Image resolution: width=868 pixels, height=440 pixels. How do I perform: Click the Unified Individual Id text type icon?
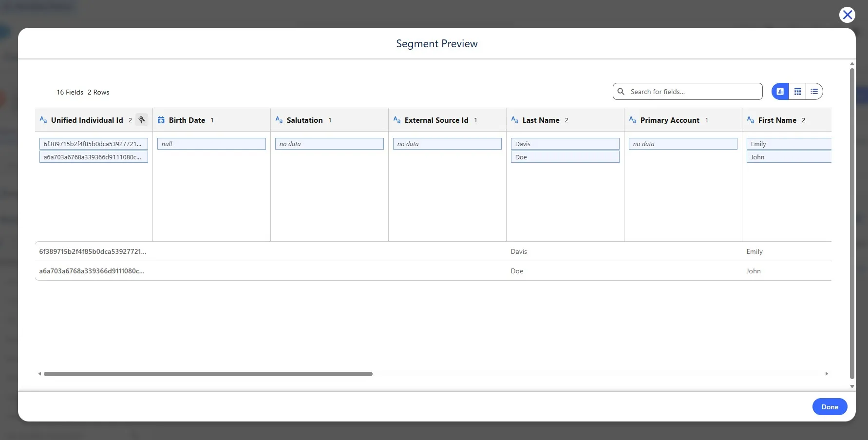(x=43, y=120)
